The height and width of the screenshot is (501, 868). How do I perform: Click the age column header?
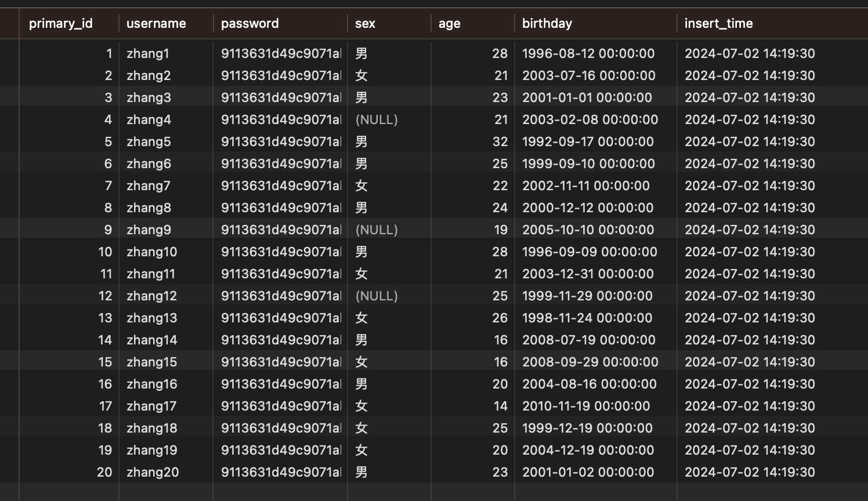point(449,24)
